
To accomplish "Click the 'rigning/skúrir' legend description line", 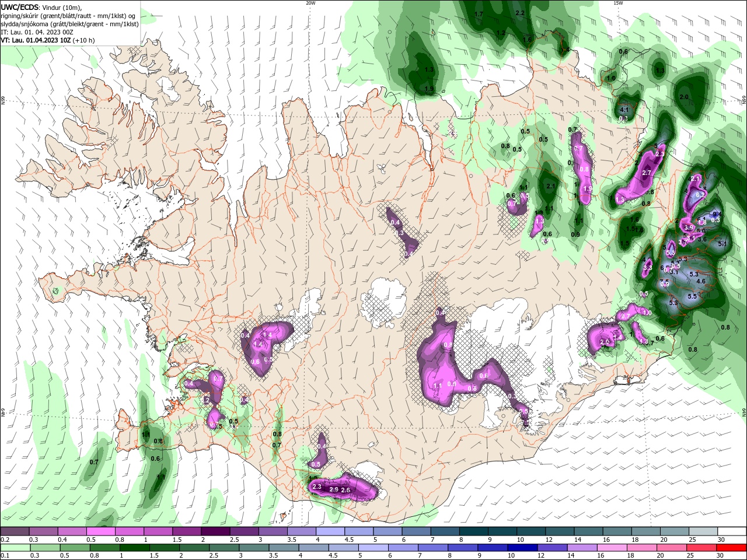I will click(69, 16).
